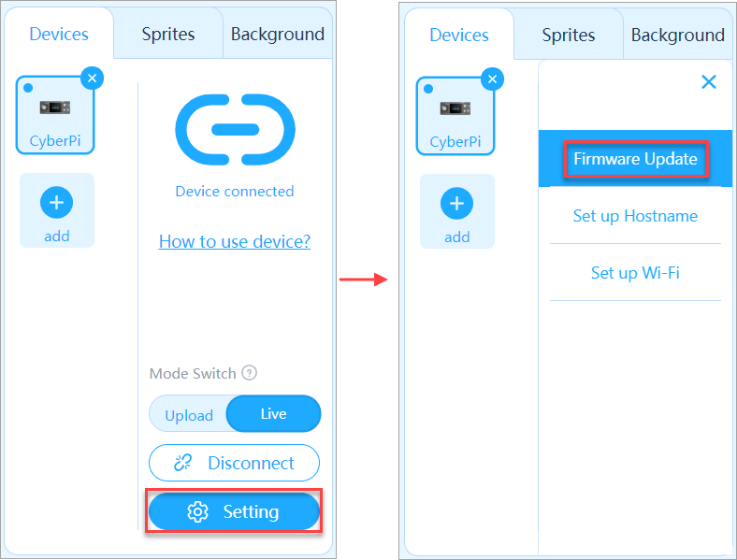
Task: Click the Device connected link icon
Action: [235, 130]
